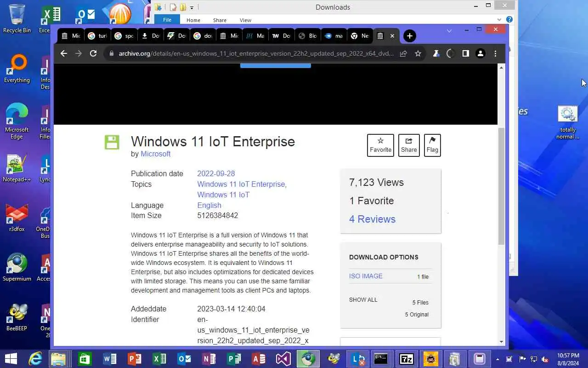Screen dimensions: 588x368
Task: Click the Share button on item page
Action: 409,145
